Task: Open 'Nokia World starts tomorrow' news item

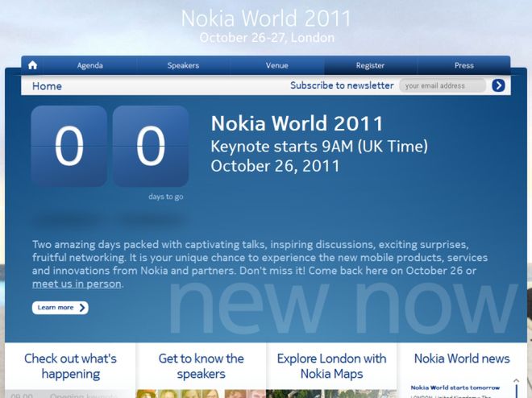Action: [455, 388]
